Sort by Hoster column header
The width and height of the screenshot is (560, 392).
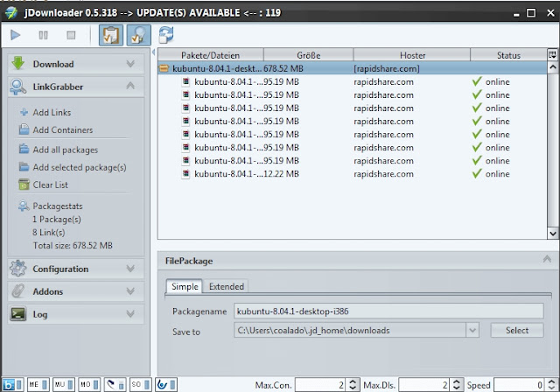[412, 55]
